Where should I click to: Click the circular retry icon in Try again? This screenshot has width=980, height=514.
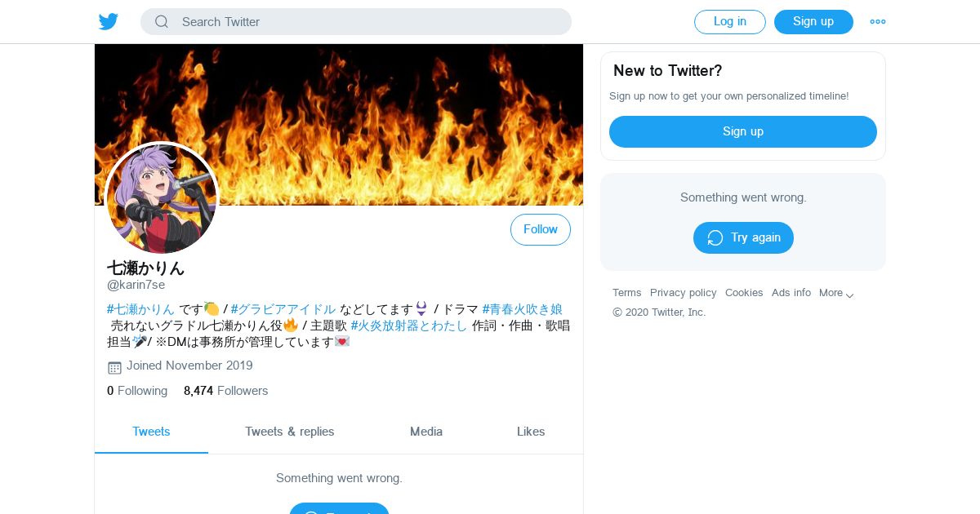(715, 237)
